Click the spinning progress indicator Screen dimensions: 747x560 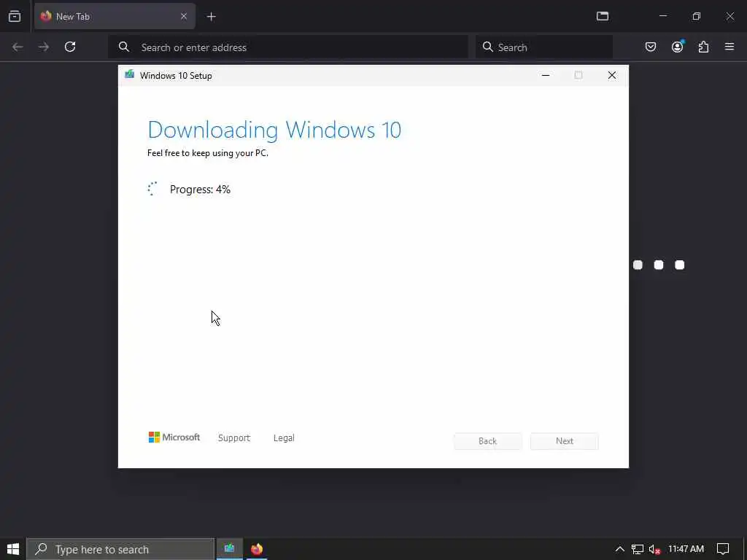tap(152, 189)
